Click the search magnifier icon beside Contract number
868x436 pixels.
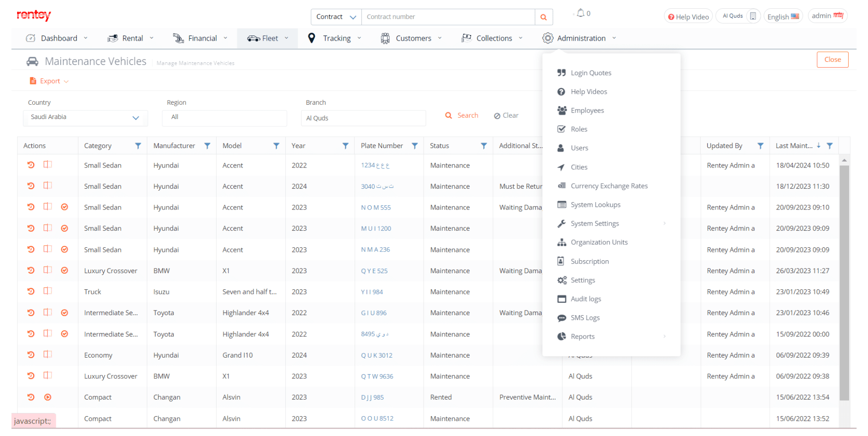543,17
